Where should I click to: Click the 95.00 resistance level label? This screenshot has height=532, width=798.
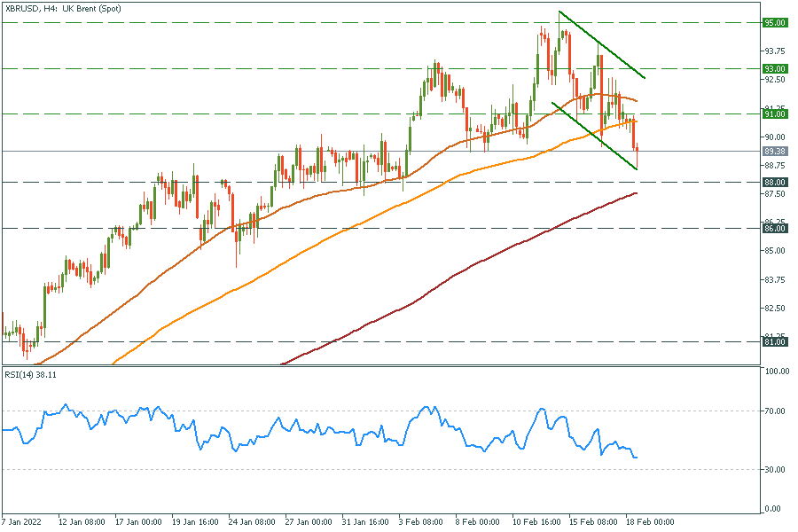(x=775, y=23)
